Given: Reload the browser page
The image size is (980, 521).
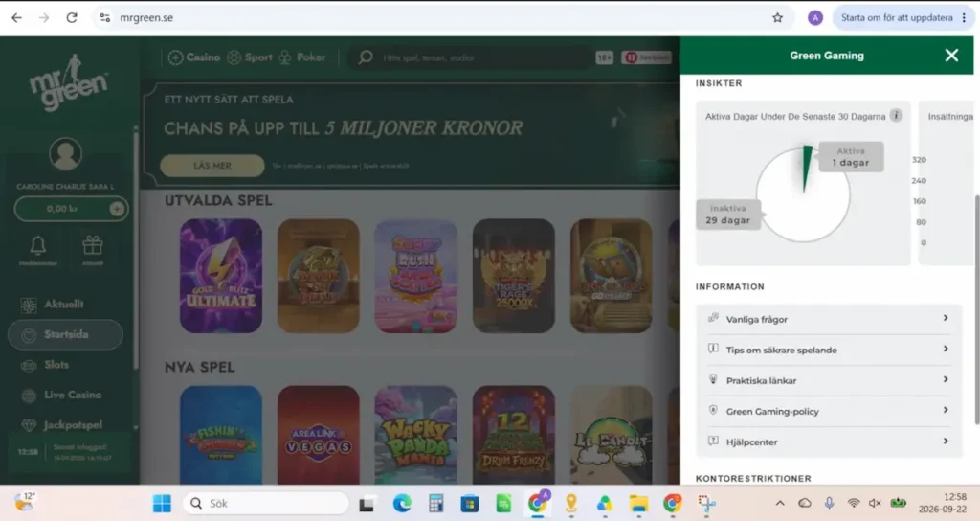Looking at the screenshot, I should point(72,17).
